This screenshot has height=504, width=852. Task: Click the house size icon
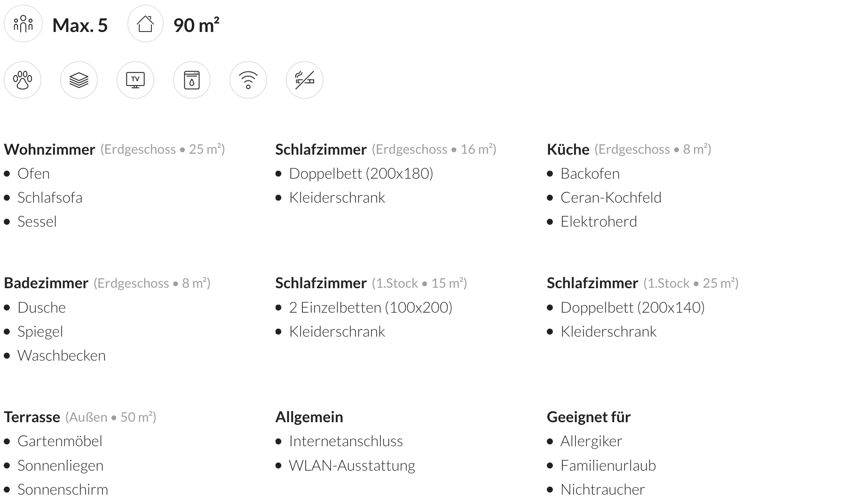[x=145, y=24]
